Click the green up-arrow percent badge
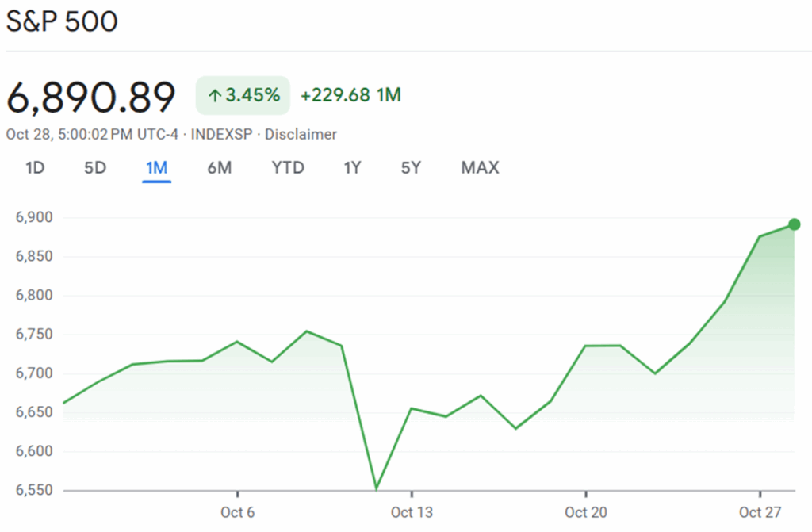This screenshot has height=532, width=812. click(243, 96)
